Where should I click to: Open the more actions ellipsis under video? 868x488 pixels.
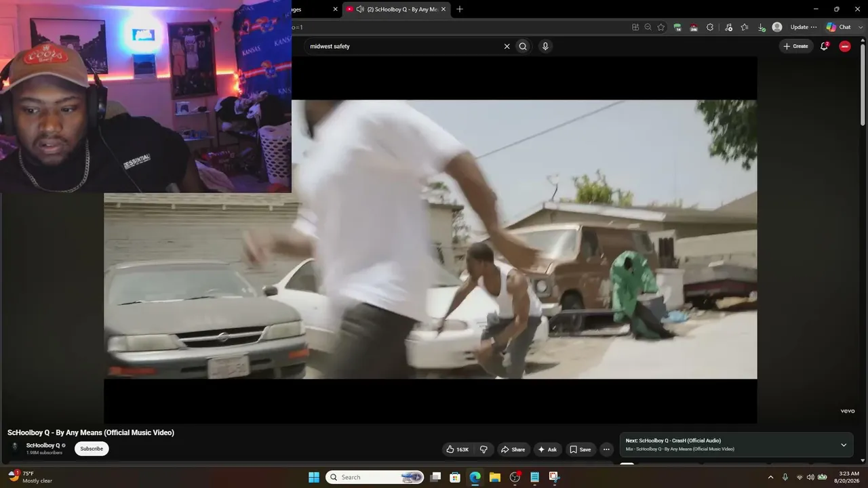(606, 449)
